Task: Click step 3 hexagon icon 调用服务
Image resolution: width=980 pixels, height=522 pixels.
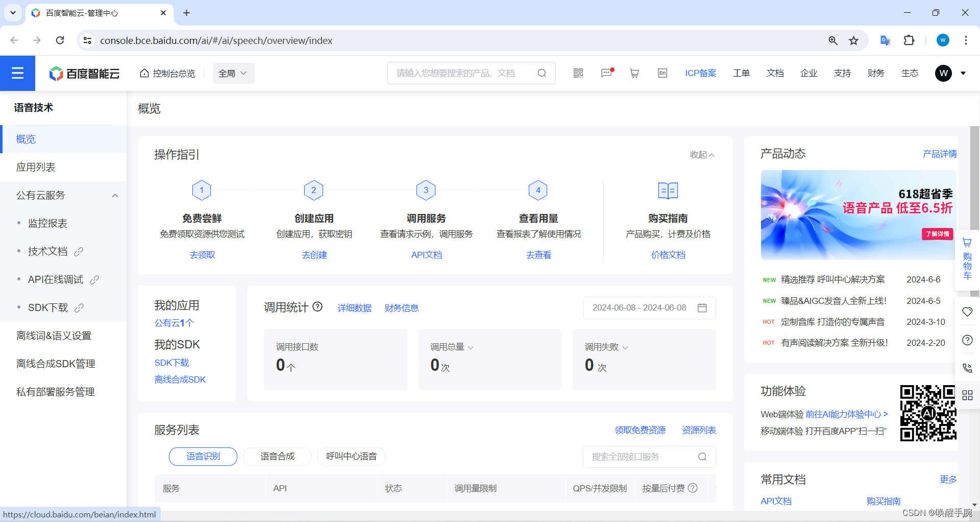Action: click(x=426, y=190)
